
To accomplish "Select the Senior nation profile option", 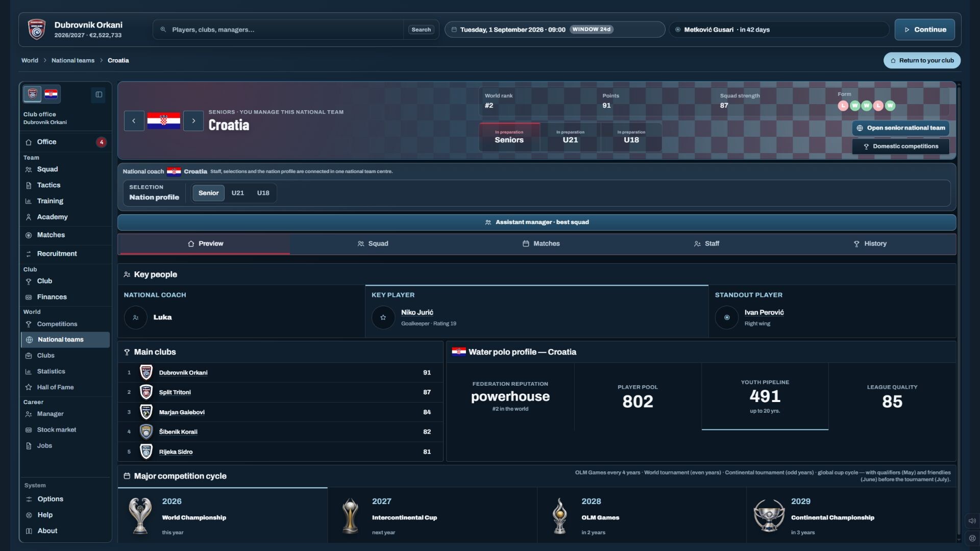I will point(208,193).
